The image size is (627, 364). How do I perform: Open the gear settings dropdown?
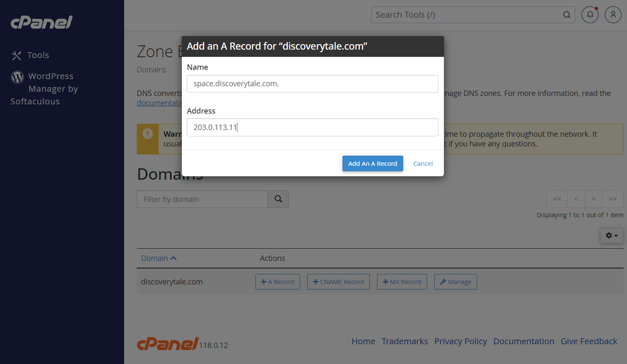click(x=612, y=236)
